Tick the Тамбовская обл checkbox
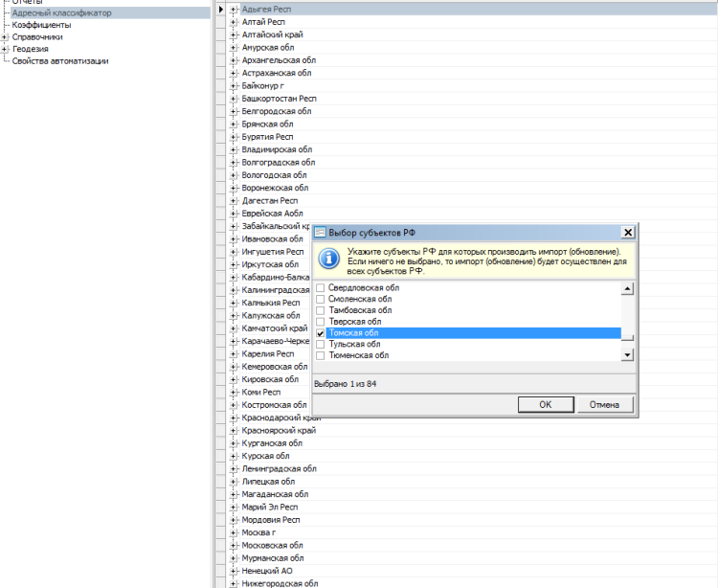The height and width of the screenshot is (588, 718). pyautogui.click(x=321, y=310)
